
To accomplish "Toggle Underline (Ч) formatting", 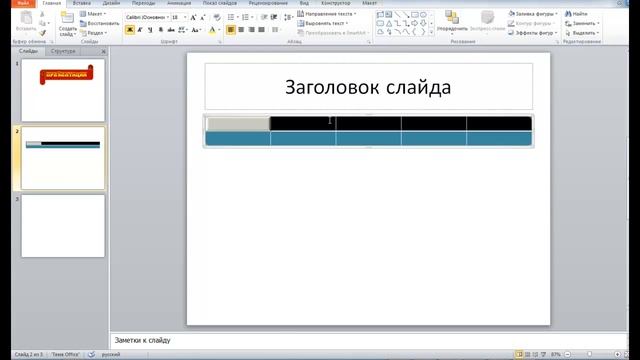I will [150, 30].
